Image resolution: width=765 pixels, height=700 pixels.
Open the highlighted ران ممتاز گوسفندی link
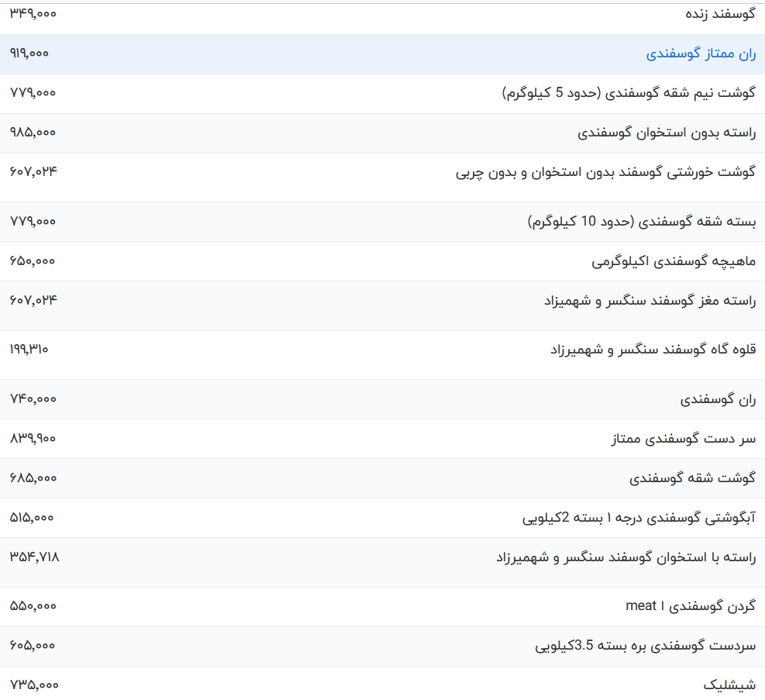(x=701, y=53)
